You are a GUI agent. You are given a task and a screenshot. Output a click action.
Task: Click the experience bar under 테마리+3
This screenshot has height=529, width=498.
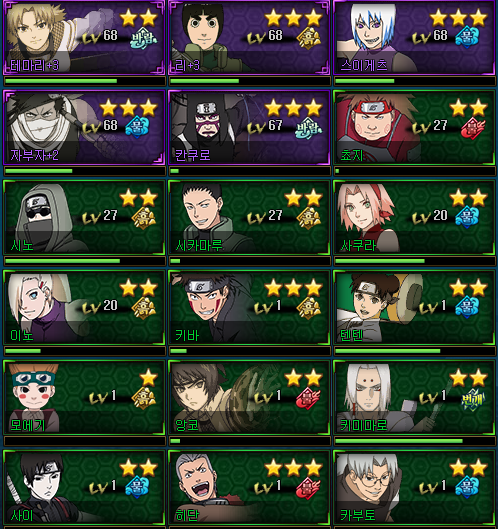[84, 81]
